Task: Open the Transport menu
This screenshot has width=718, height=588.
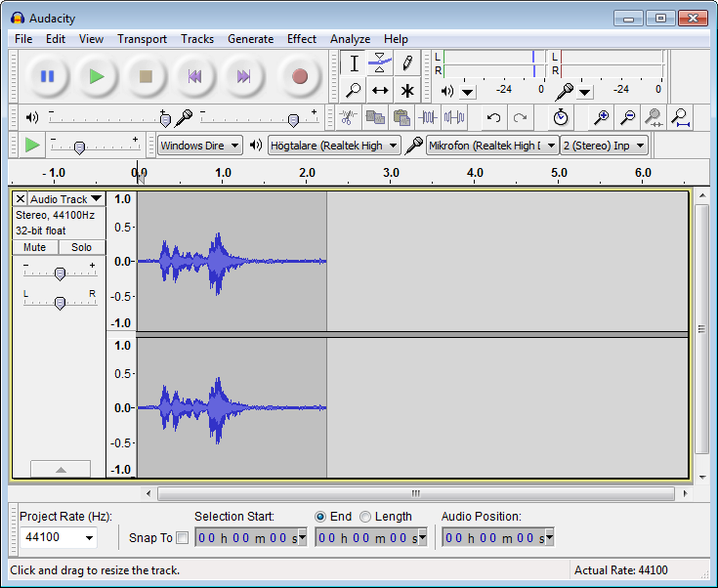Action: 142,39
